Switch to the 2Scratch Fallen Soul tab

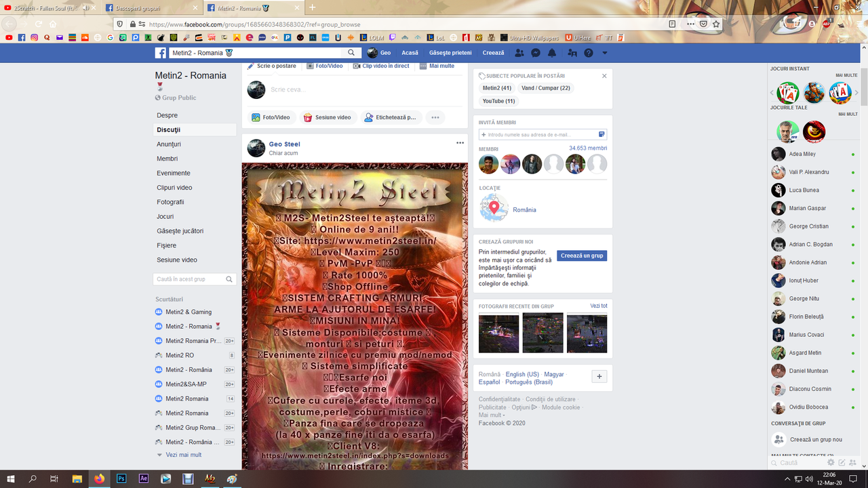[x=51, y=7]
